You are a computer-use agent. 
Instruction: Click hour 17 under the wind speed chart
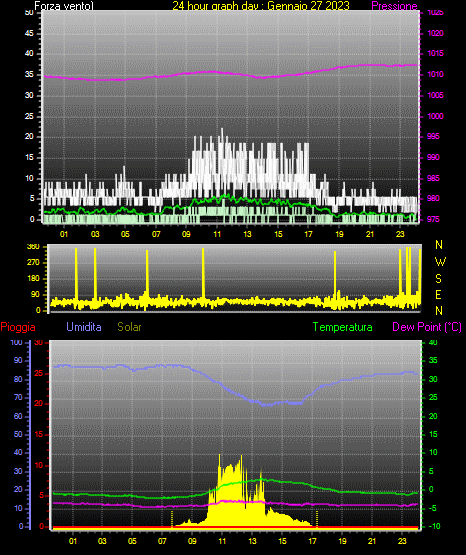(x=309, y=234)
